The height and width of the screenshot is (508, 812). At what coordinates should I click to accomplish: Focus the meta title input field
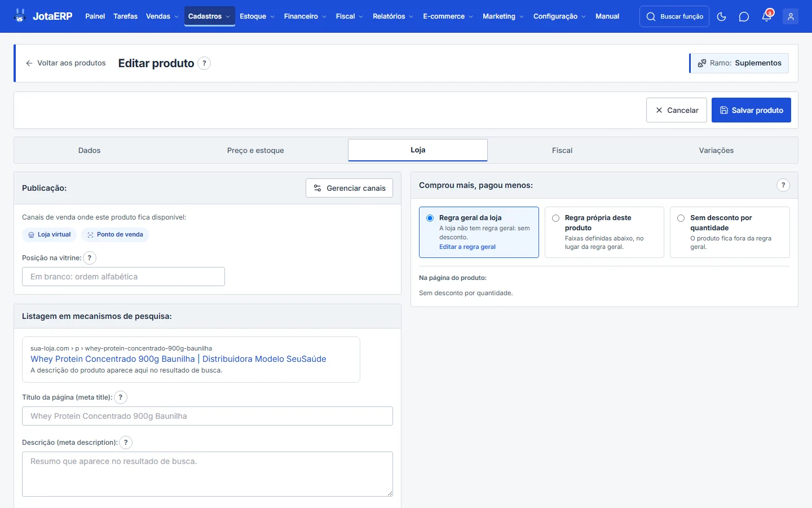coord(208,416)
